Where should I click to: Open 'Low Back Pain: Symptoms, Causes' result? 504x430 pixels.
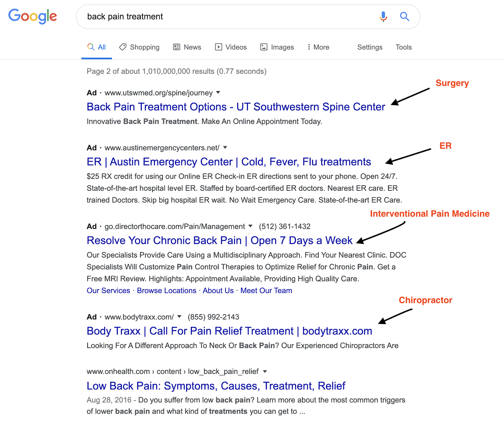(216, 386)
